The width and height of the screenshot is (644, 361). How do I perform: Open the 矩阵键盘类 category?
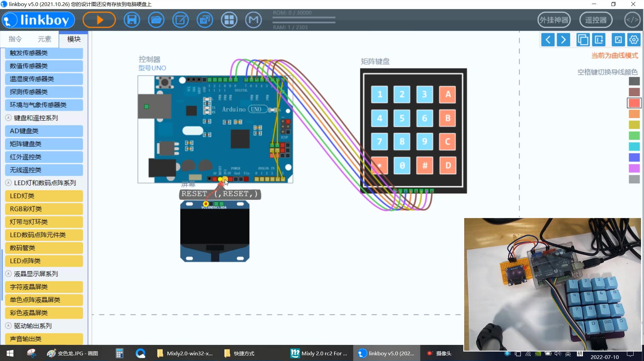pyautogui.click(x=44, y=144)
